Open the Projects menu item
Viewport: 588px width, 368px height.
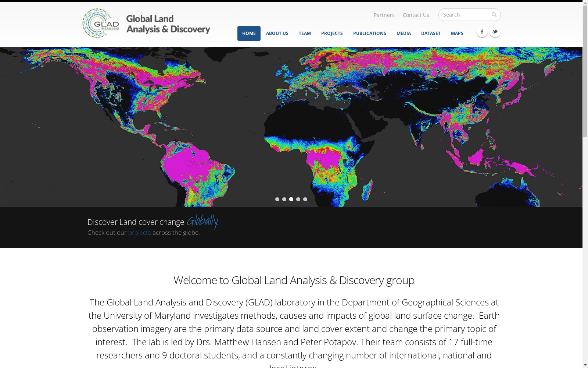pos(332,33)
